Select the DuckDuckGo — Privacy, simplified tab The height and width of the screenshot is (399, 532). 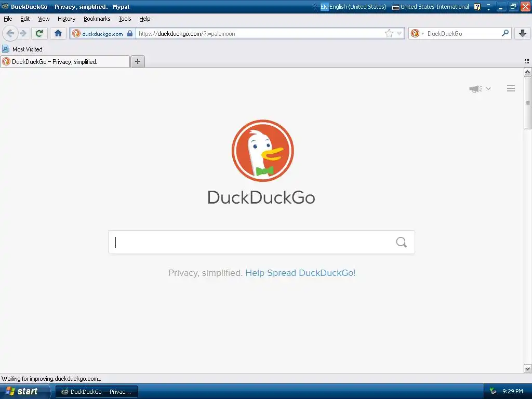pos(65,61)
